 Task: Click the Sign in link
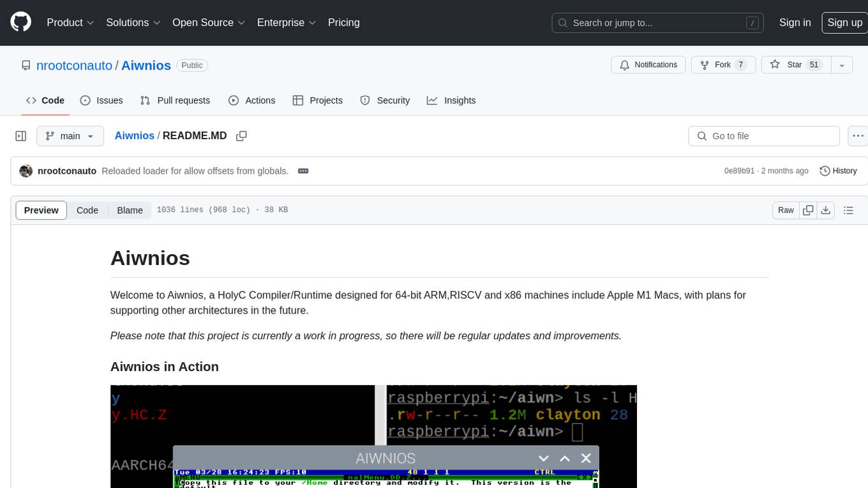[795, 22]
